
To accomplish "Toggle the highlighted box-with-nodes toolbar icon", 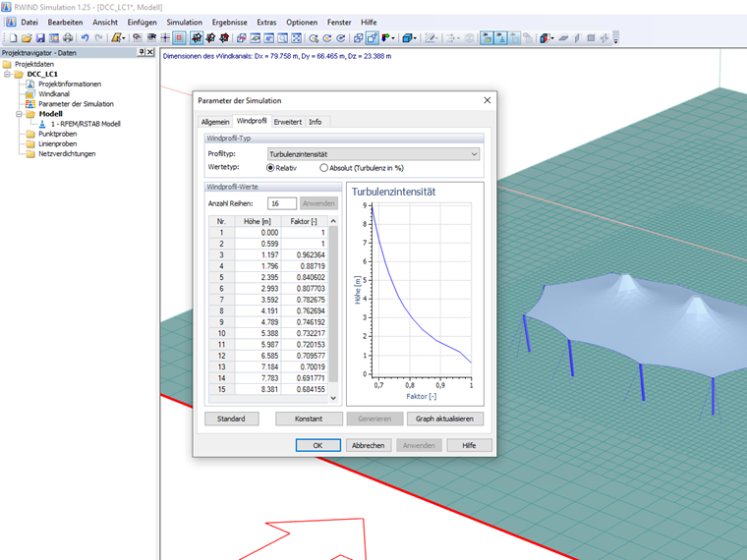I will click(373, 38).
